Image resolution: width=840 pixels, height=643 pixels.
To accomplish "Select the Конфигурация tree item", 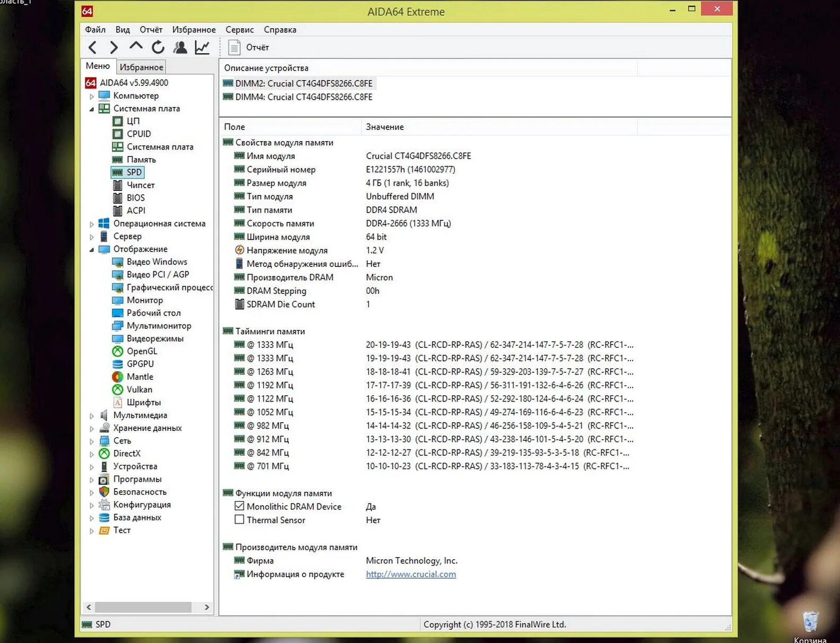I will tap(142, 505).
